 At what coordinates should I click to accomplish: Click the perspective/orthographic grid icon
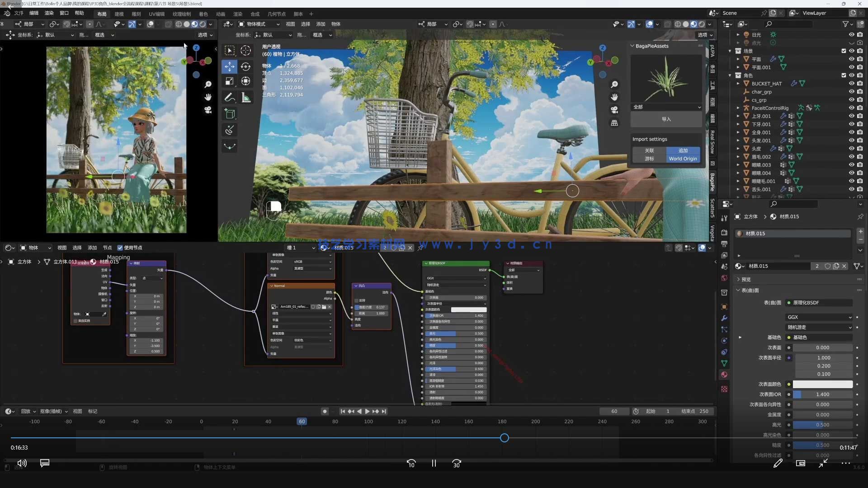point(614,123)
